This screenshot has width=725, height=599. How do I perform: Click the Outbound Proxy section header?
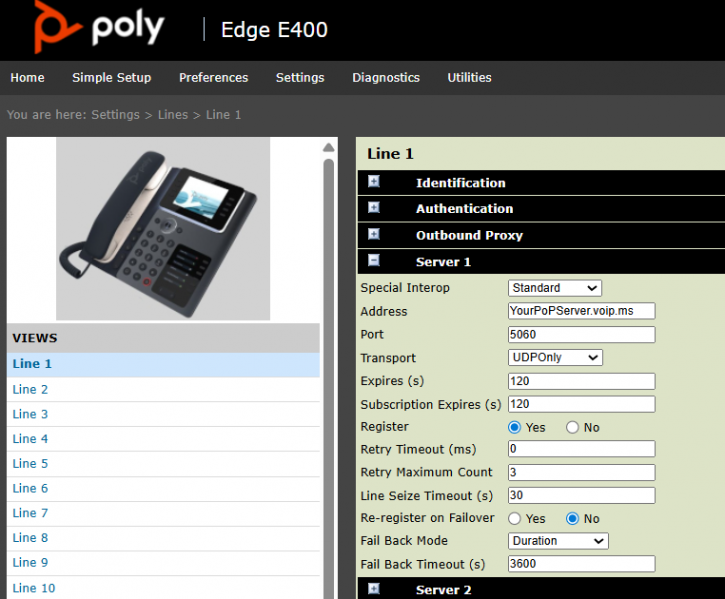pos(541,235)
